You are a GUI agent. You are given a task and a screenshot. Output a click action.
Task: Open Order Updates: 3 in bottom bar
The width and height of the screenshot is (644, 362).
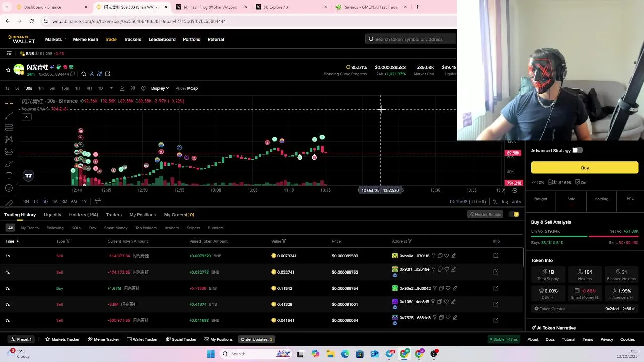tap(257, 339)
